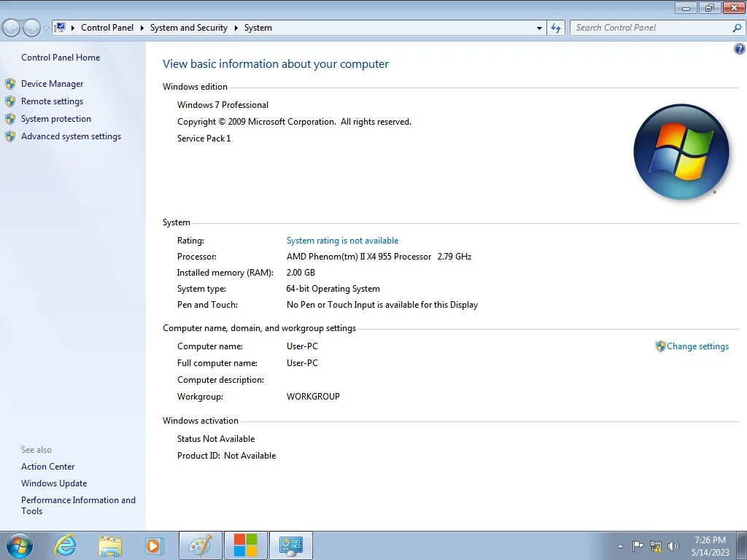Click the Back navigation button
Screen dimensions: 747x560
[x=12, y=28]
